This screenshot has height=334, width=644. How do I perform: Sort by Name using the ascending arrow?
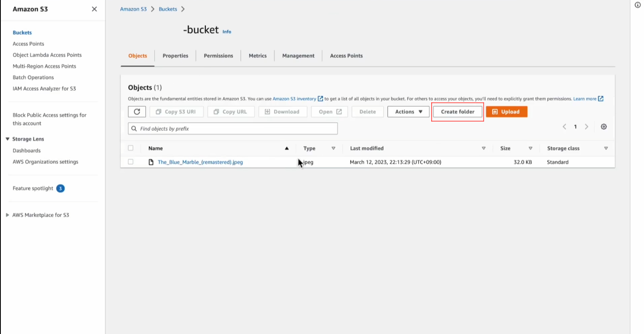point(287,148)
